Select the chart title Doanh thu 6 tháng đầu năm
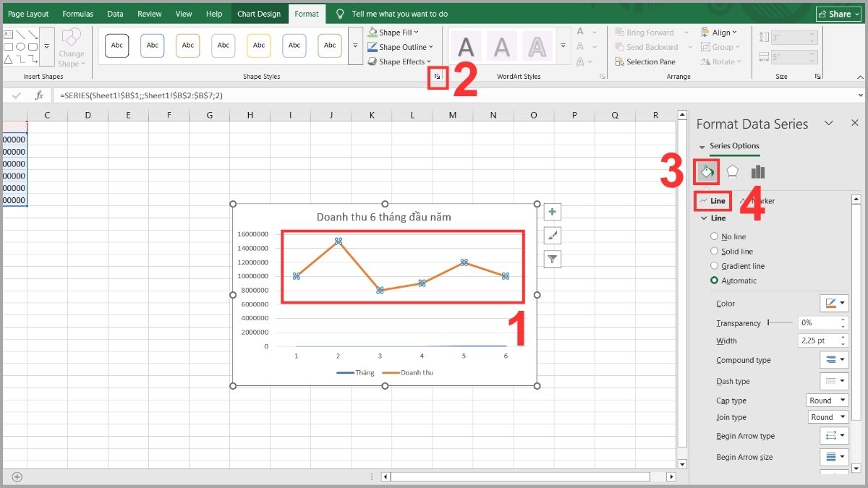This screenshot has height=488, width=868. click(x=384, y=217)
